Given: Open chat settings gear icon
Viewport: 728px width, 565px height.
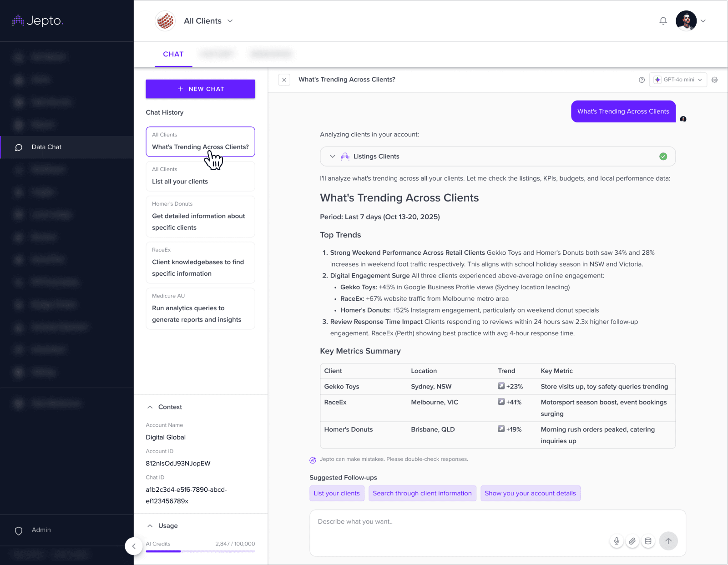Looking at the screenshot, I should coord(715,80).
